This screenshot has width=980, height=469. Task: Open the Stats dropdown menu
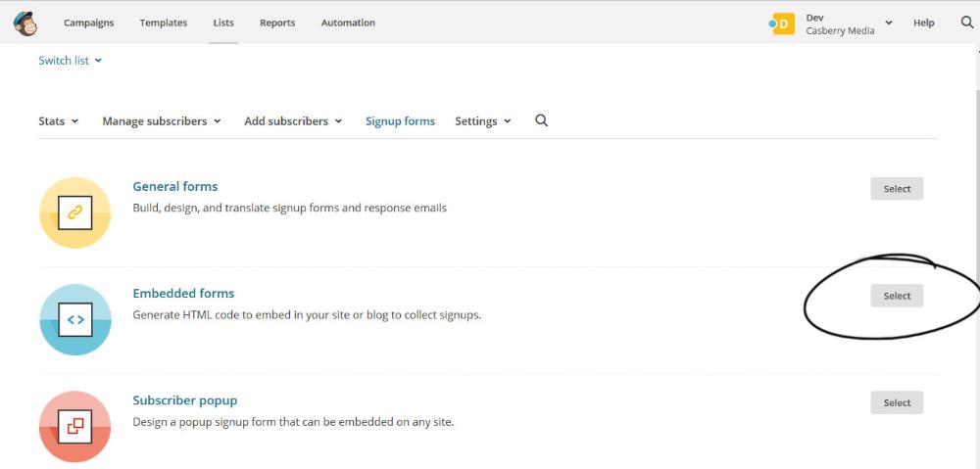[59, 121]
